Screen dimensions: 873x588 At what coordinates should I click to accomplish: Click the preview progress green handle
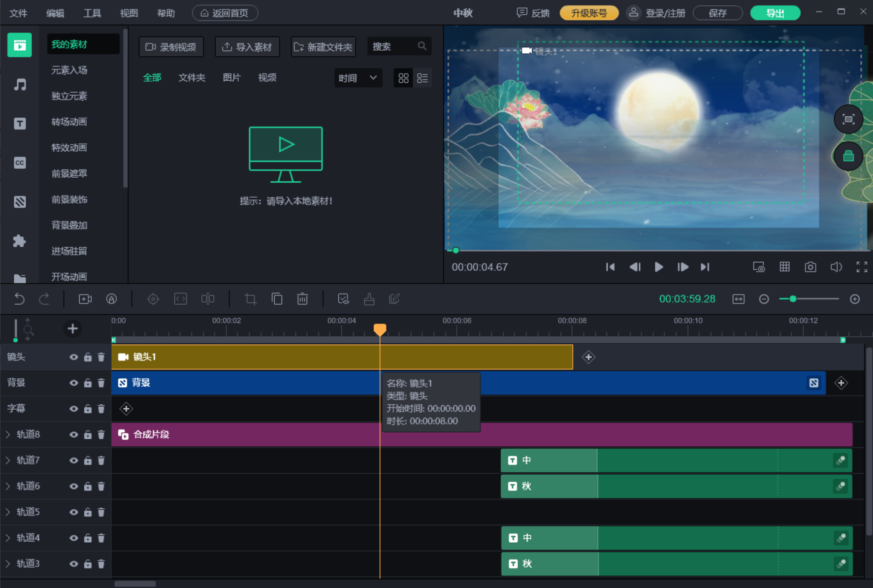(x=456, y=251)
